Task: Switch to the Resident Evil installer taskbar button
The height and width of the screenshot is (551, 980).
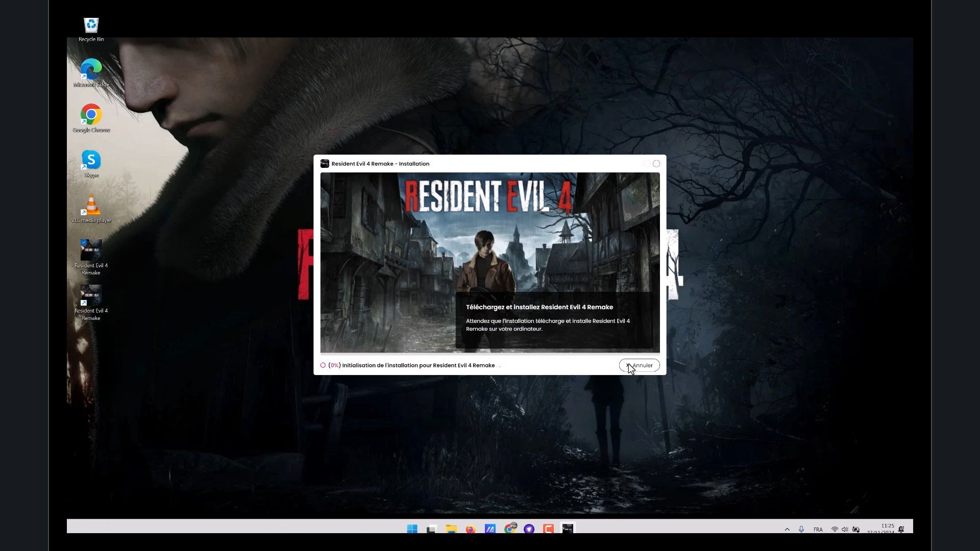Action: click(568, 529)
